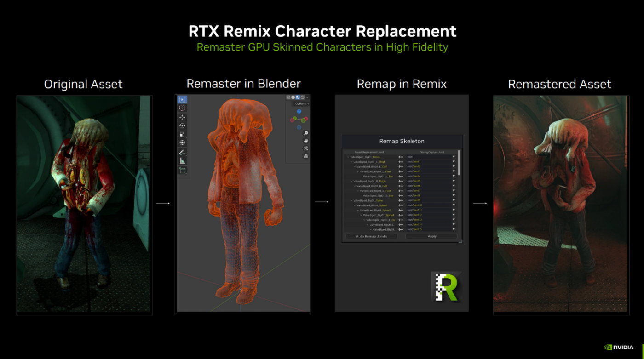Viewport: 644px width, 359px height.
Task: Activate the 3D Cursor tool in Blender
Action: click(x=182, y=108)
